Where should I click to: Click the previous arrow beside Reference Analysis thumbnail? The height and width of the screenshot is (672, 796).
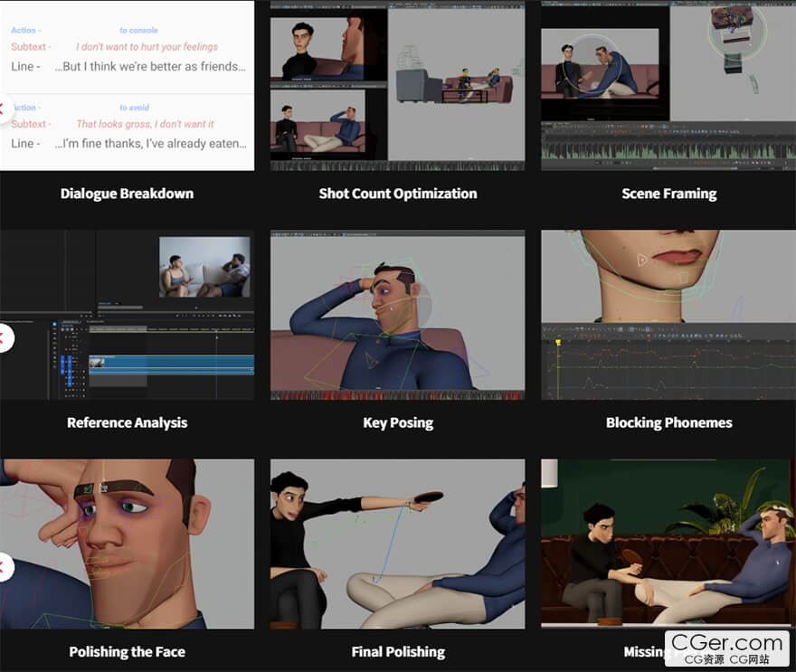click(x=3, y=338)
